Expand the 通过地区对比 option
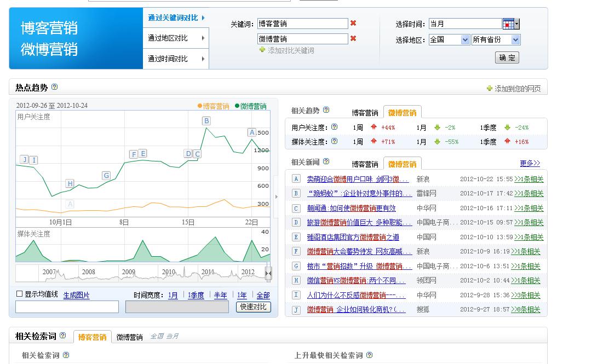This screenshot has width=609, height=364. (x=176, y=38)
